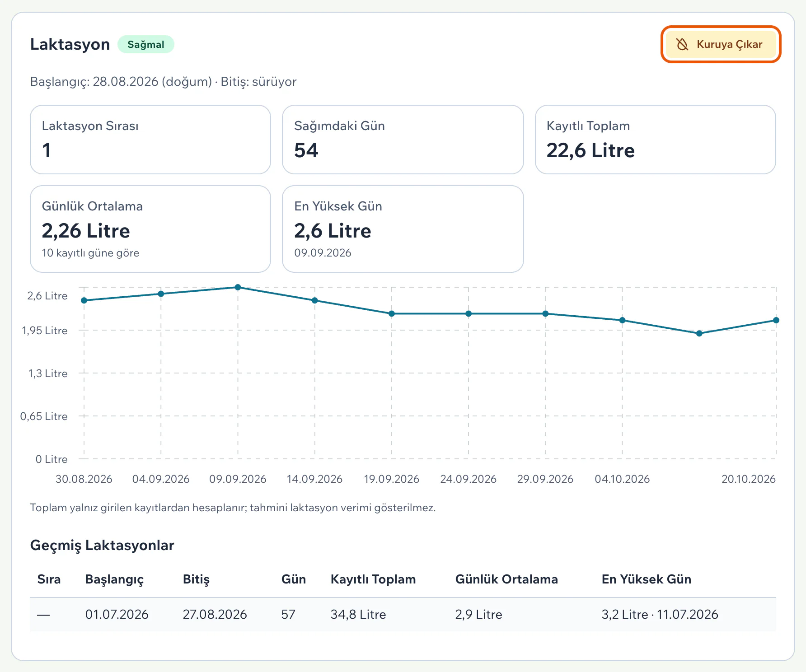Click the Kayıtlı Toplam 22,6 Litre card
806x672 pixels.
coord(656,140)
